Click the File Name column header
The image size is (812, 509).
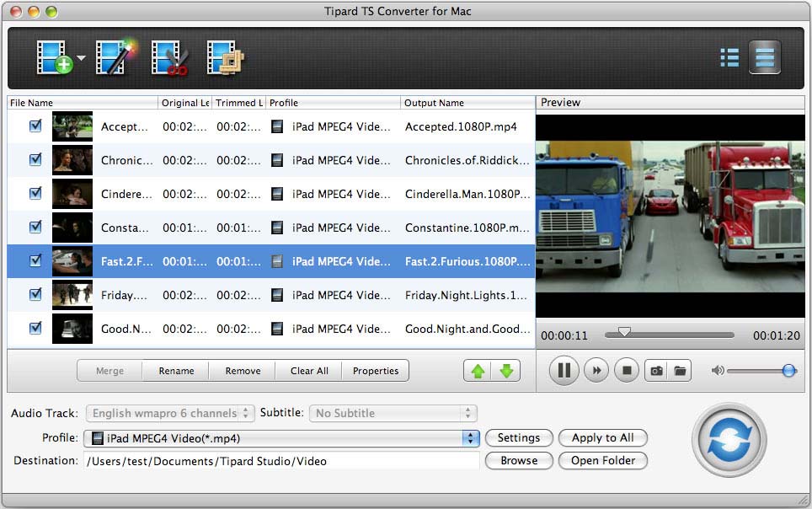click(82, 102)
